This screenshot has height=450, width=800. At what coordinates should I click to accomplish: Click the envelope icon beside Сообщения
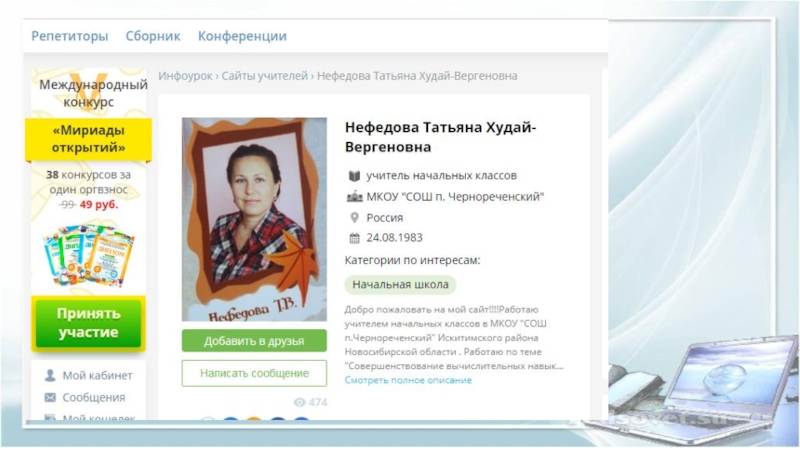tap(50, 397)
